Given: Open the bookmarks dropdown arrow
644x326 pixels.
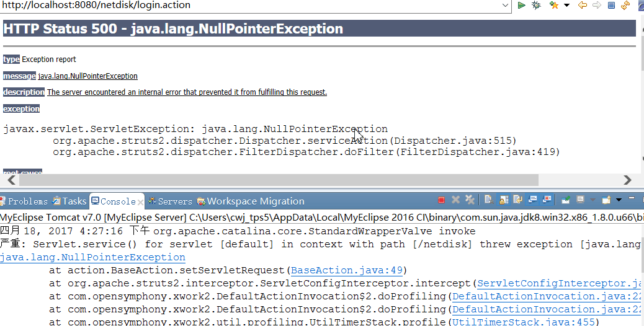Looking at the screenshot, I should click(x=567, y=6).
